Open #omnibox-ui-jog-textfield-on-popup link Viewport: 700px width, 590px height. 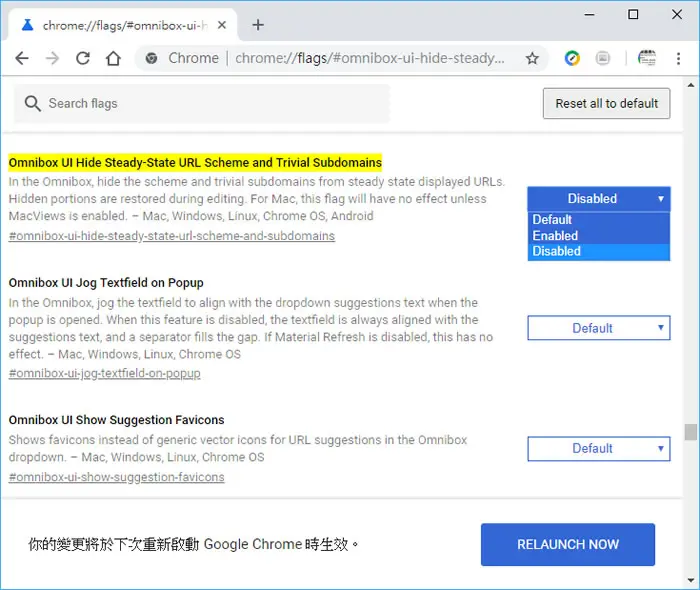[104, 373]
